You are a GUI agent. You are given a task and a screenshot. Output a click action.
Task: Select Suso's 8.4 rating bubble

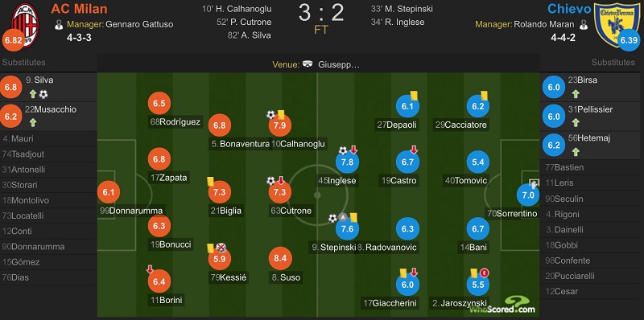pos(280,258)
